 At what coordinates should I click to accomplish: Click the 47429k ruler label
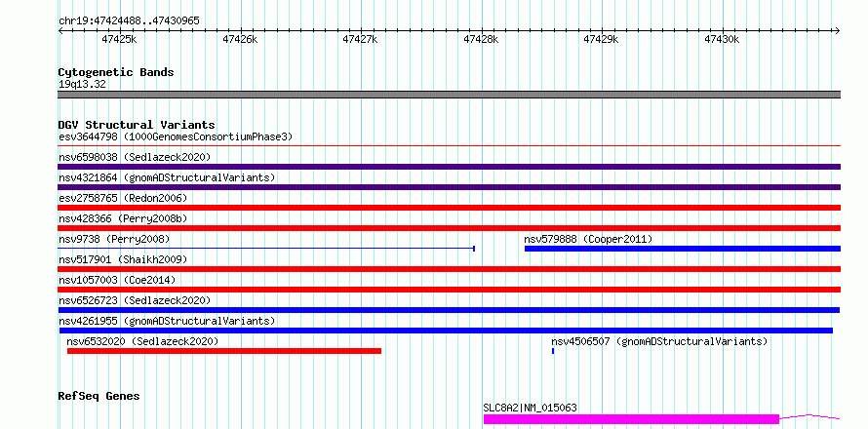pyautogui.click(x=601, y=39)
